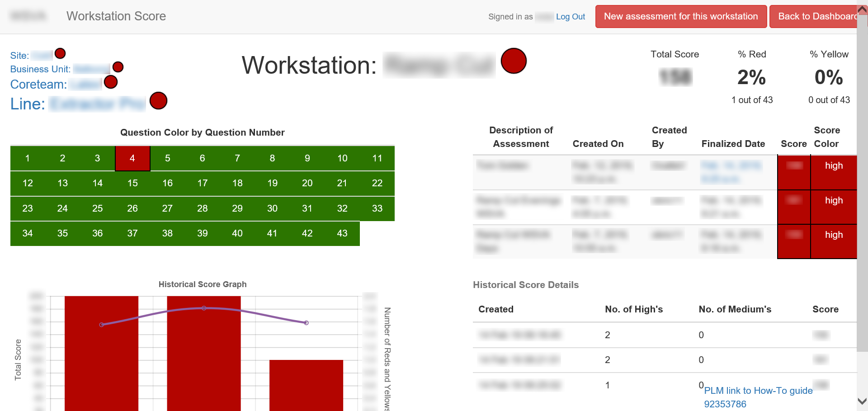Select red question 4 cell
The width and height of the screenshot is (868, 411).
[132, 158]
